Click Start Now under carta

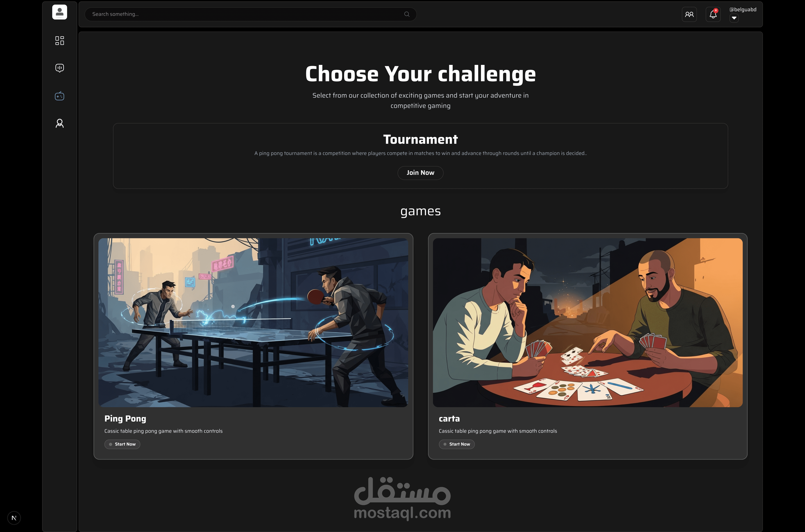457,444
